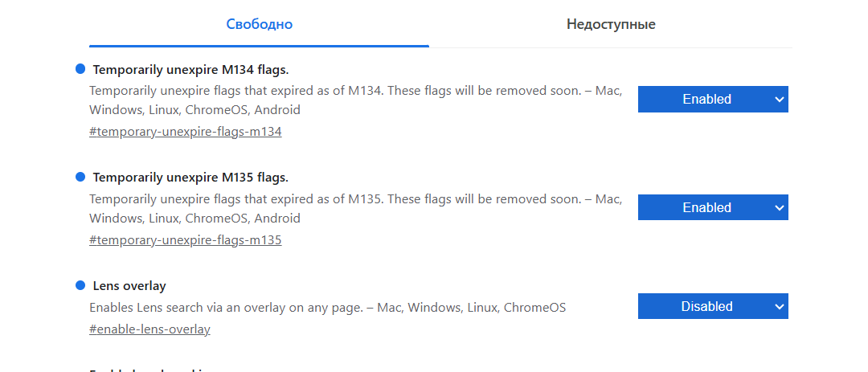868x372 pixels.
Task: Click the blue dot beside M135 flags
Action: click(x=80, y=177)
